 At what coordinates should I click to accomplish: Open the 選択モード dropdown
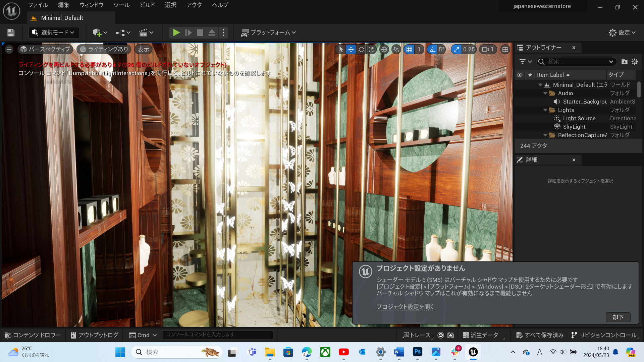54,33
